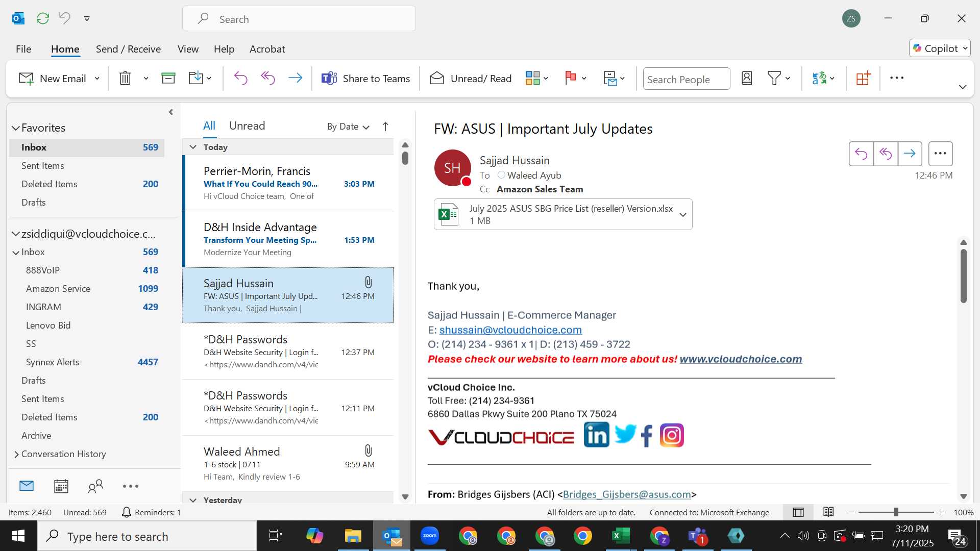Select the Unread filter tab

tap(247, 126)
